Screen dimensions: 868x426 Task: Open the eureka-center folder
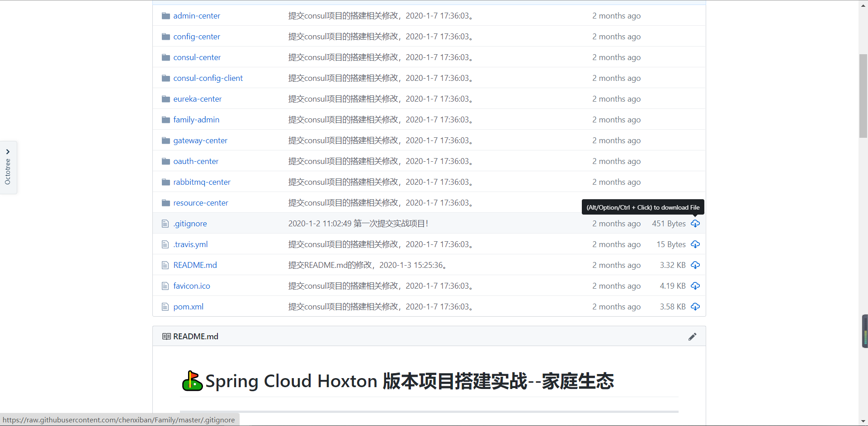click(x=197, y=98)
